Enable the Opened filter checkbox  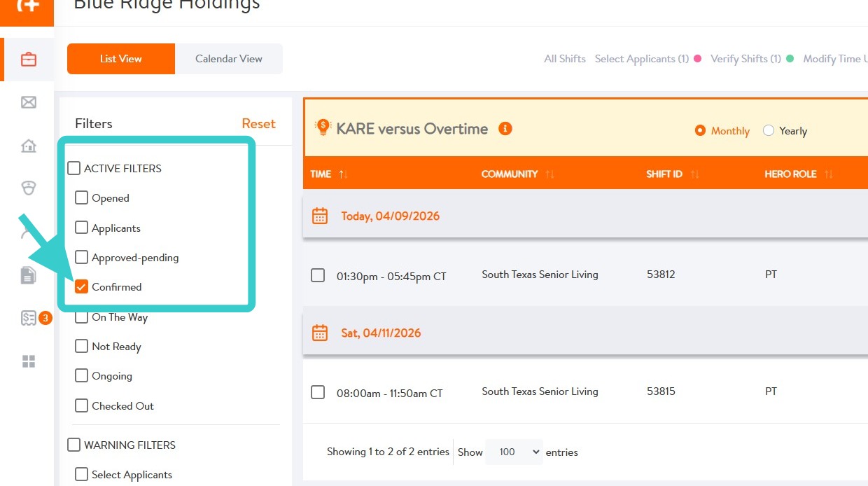tap(82, 198)
